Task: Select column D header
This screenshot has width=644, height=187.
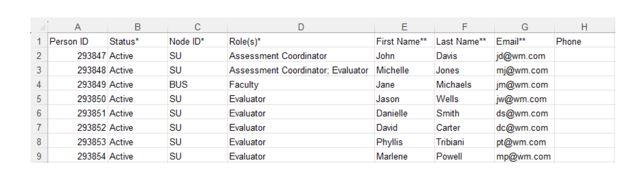Action: tap(301, 27)
